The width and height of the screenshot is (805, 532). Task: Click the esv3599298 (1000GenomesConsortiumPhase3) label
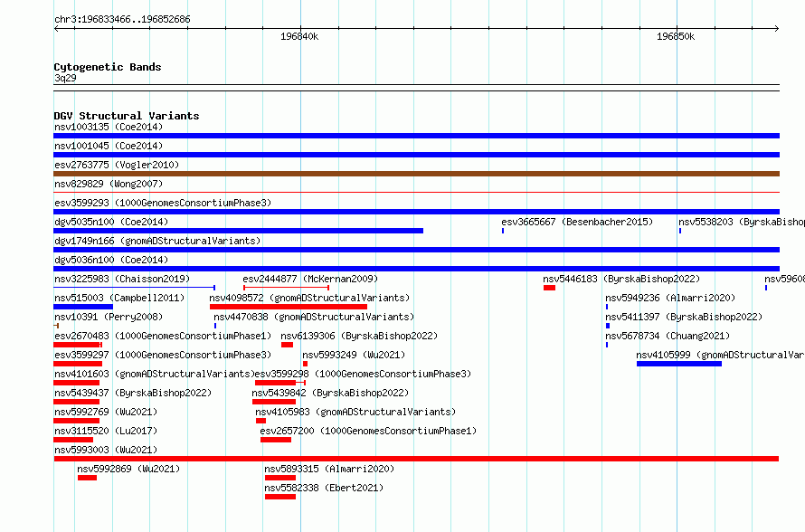363,374
